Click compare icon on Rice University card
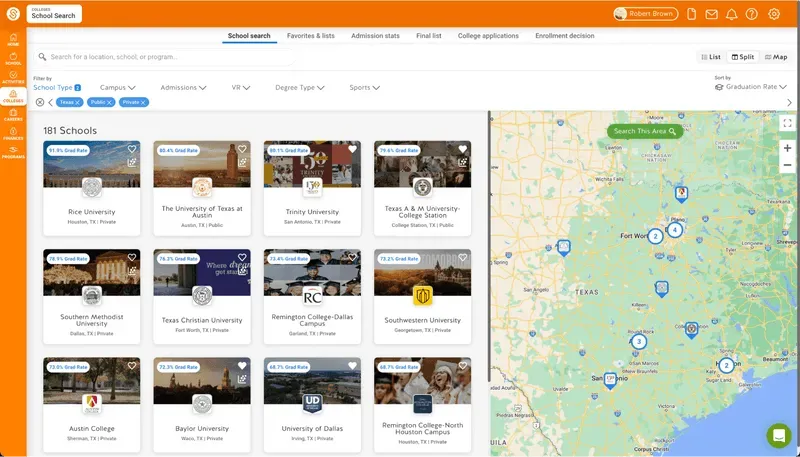The image size is (800, 457). click(x=132, y=163)
